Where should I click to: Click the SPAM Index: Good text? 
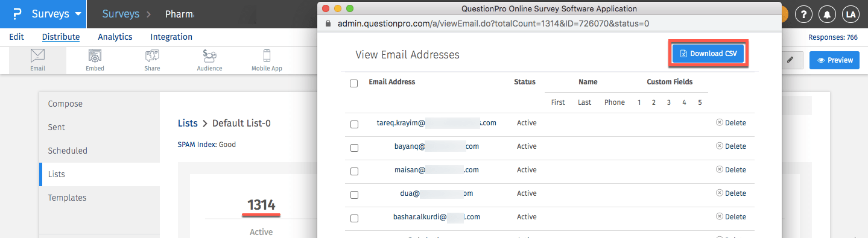[x=207, y=145]
